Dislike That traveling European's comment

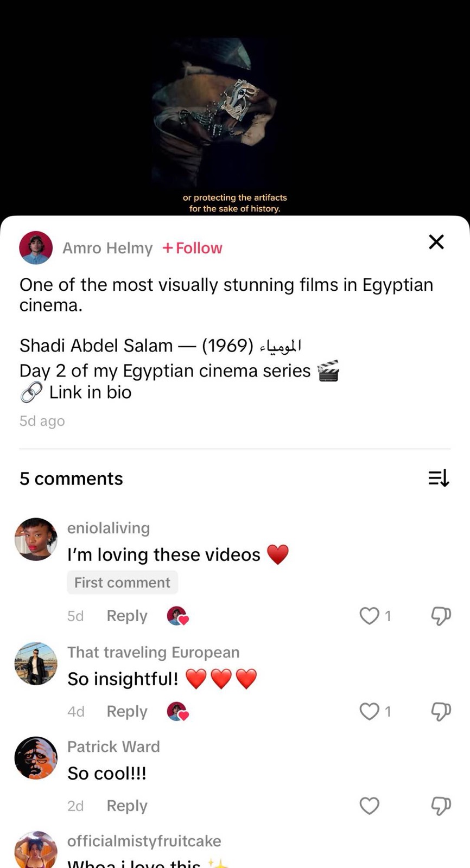[x=441, y=711]
